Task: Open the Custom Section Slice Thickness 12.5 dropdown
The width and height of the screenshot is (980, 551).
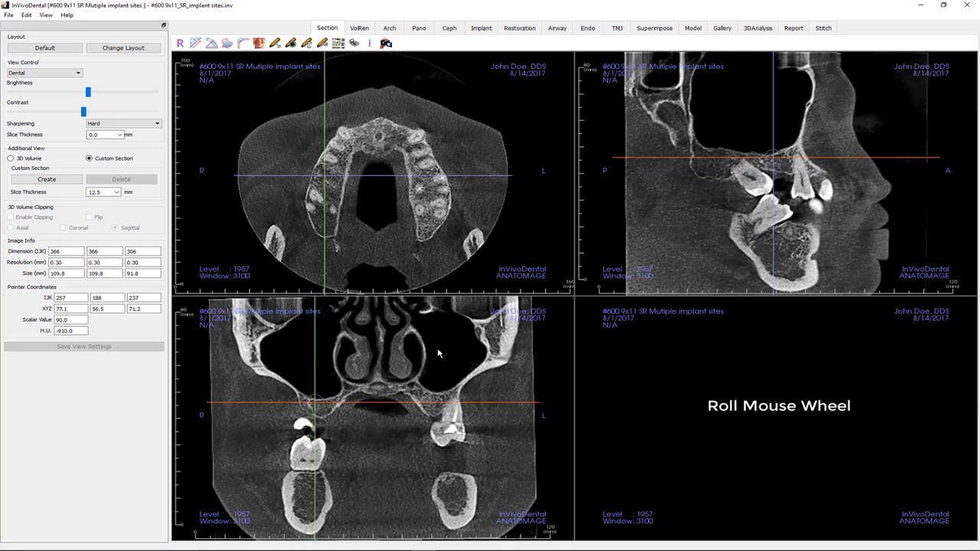Action: (104, 192)
